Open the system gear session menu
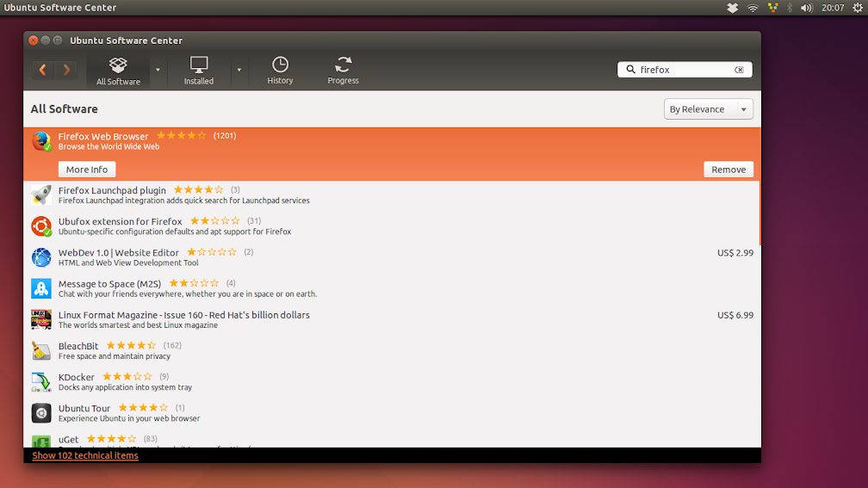The height and width of the screenshot is (488, 868). click(x=858, y=8)
